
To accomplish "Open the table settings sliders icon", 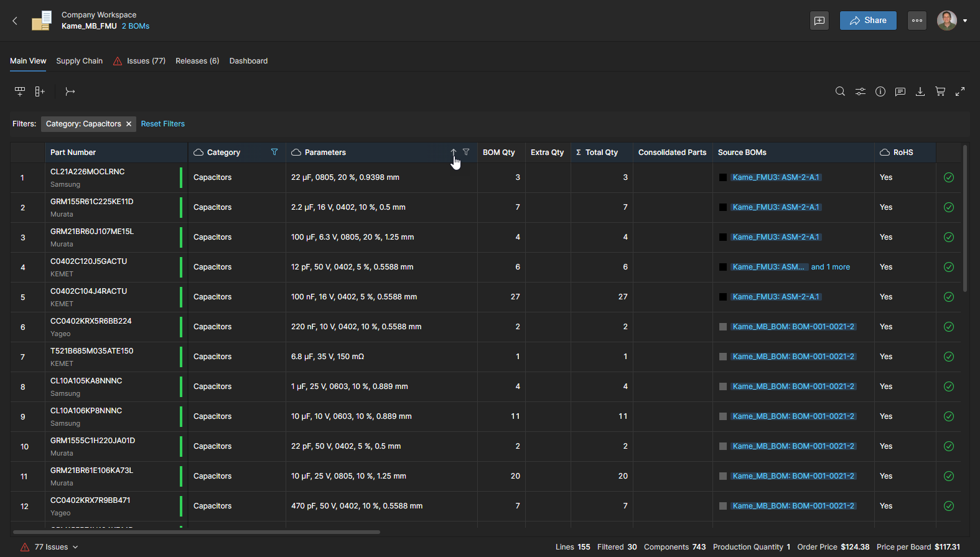I will click(x=860, y=91).
